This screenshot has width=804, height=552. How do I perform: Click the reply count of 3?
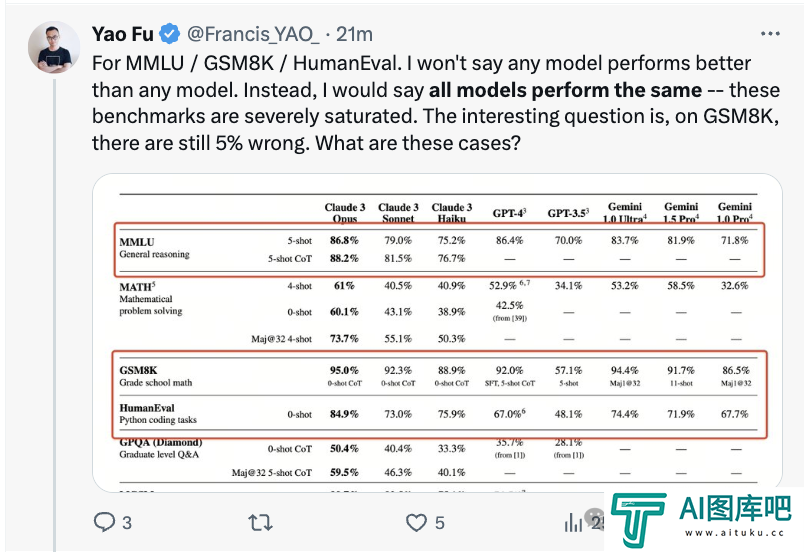point(127,523)
